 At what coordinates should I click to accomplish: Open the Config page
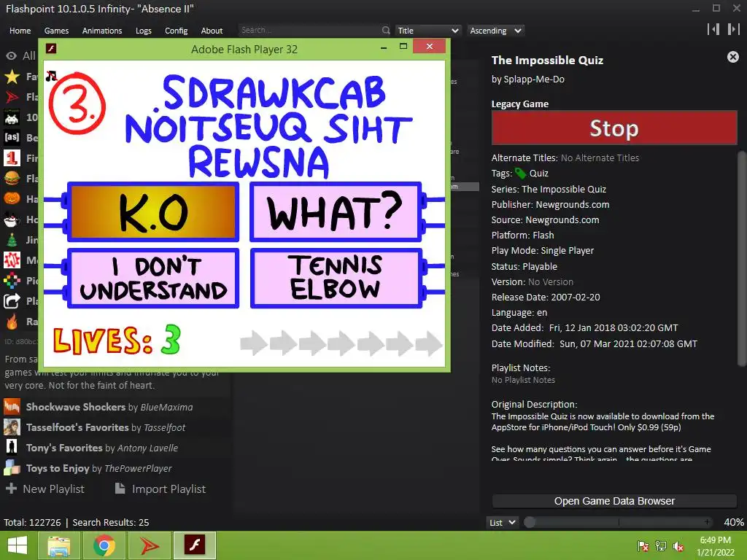[x=177, y=31]
